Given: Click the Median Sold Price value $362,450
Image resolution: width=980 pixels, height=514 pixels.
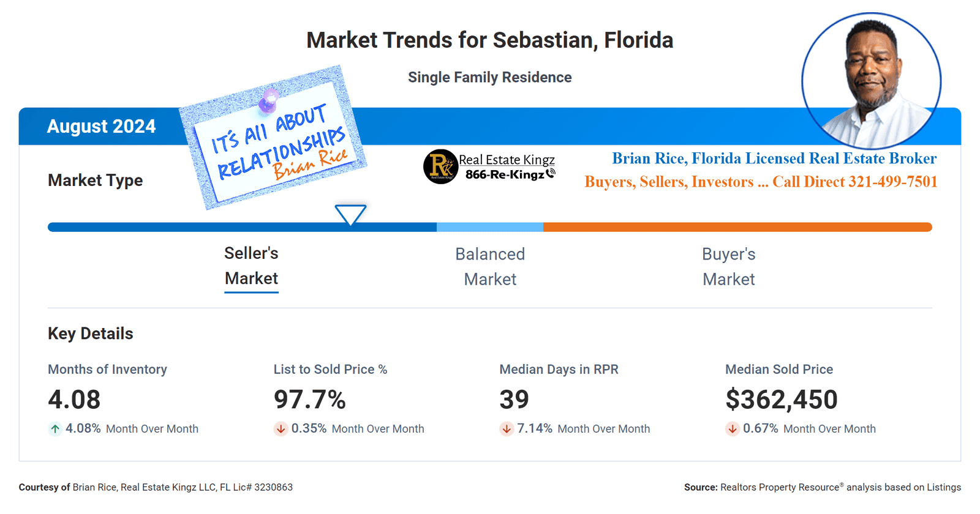Looking at the screenshot, I should point(781,400).
